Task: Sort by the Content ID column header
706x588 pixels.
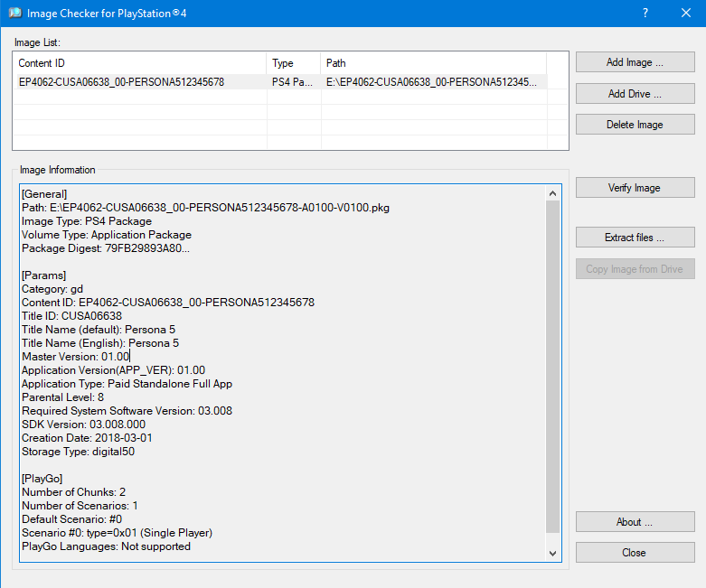Action: pyautogui.click(x=140, y=63)
